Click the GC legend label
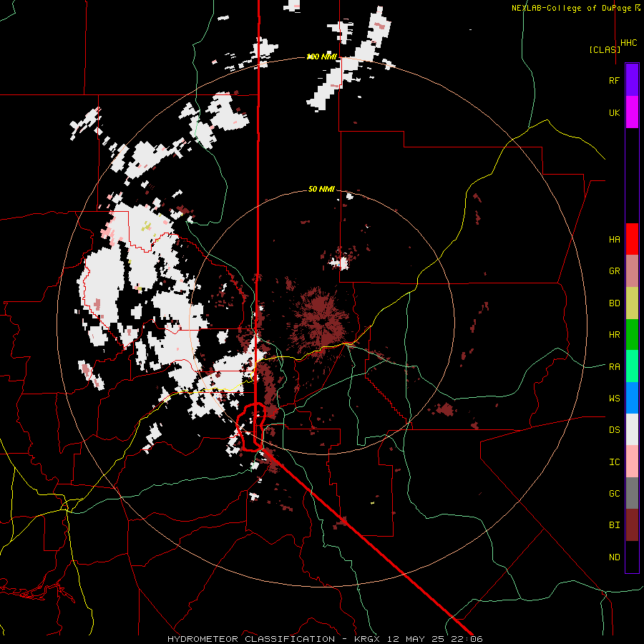The height and width of the screenshot is (644, 644). tap(614, 493)
